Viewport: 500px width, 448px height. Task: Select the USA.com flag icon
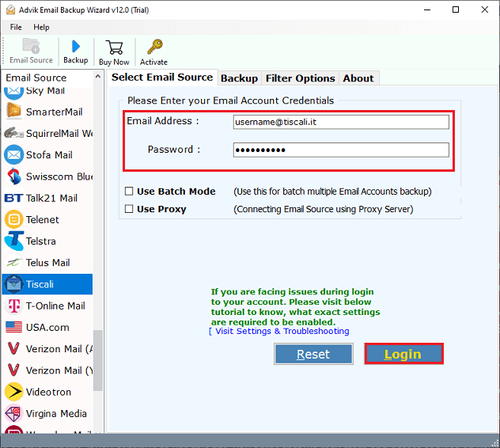pyautogui.click(x=13, y=327)
